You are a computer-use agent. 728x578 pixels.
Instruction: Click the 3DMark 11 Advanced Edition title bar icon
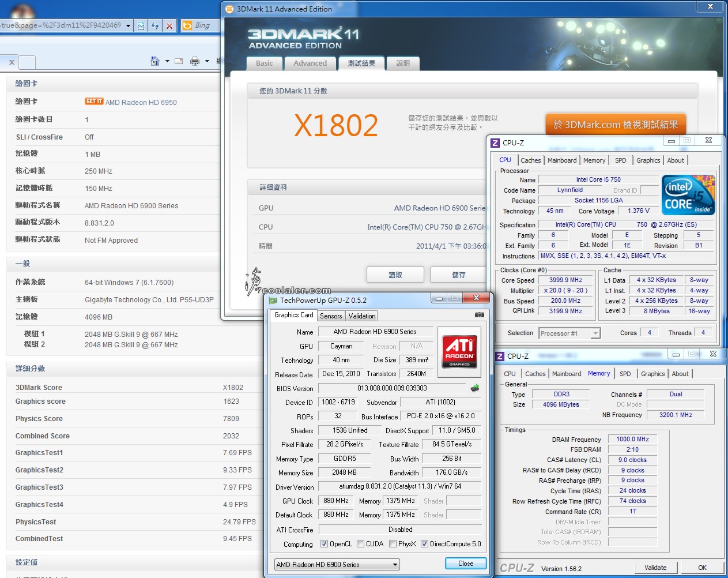pos(229,9)
